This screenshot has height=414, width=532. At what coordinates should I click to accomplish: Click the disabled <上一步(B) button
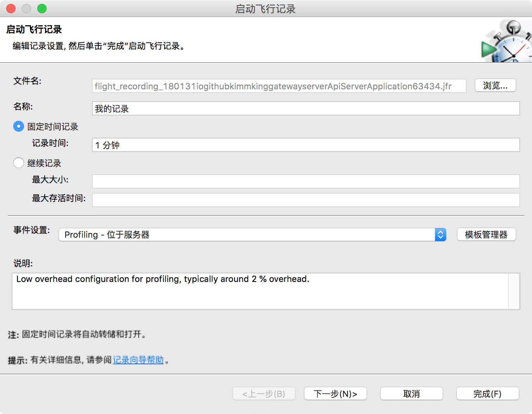pos(264,394)
